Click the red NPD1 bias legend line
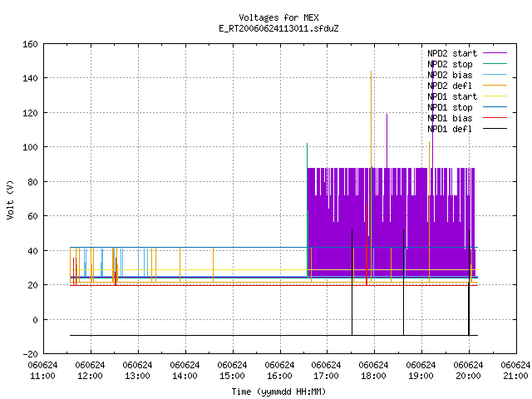This screenshot has height=399, width=532. pos(495,118)
